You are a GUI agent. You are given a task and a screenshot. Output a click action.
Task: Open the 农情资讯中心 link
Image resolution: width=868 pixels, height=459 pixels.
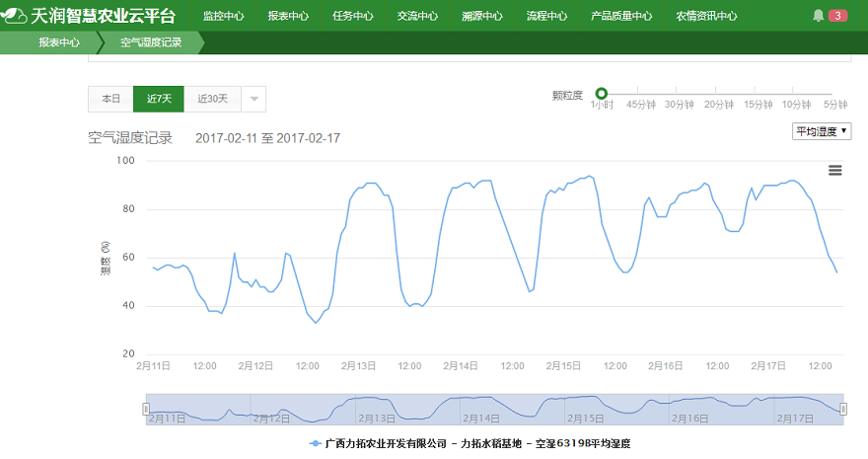click(x=706, y=16)
